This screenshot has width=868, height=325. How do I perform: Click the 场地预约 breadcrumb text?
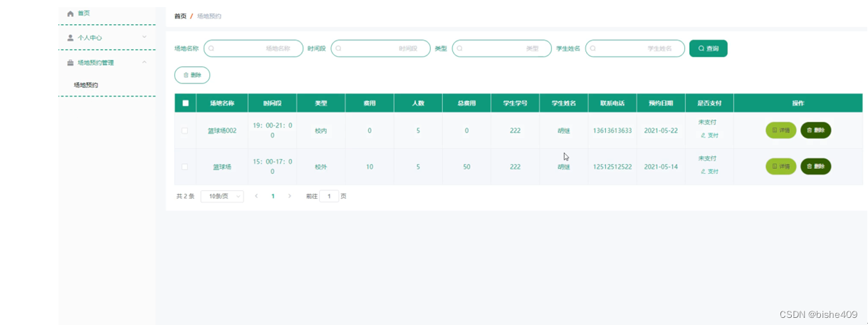209,16
